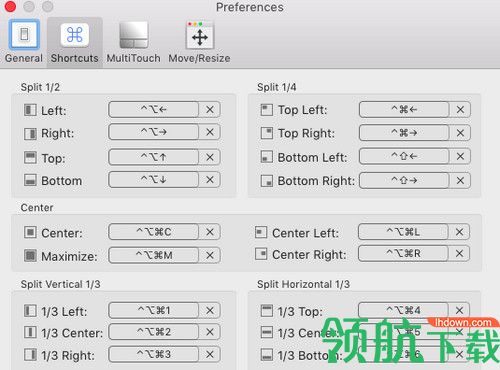Screen dimensions: 500x370
Task: Edit the Left split shortcut field
Action: (x=154, y=110)
